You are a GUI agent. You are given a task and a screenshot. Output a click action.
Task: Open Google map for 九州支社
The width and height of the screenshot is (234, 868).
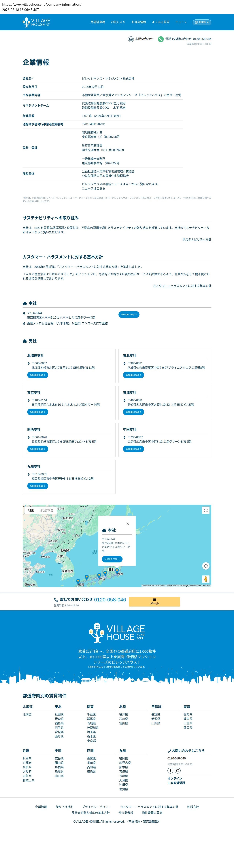tap(38, 486)
